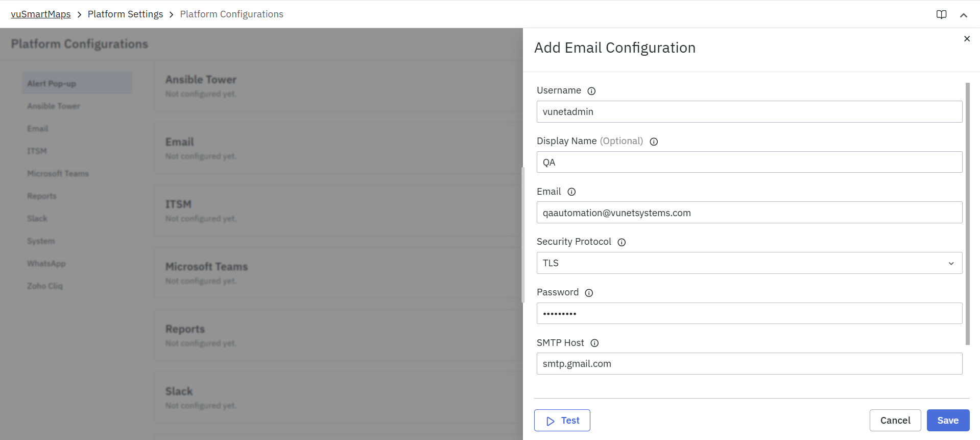
Task: Open the Security Protocol TLS dropdown
Action: pyautogui.click(x=749, y=263)
